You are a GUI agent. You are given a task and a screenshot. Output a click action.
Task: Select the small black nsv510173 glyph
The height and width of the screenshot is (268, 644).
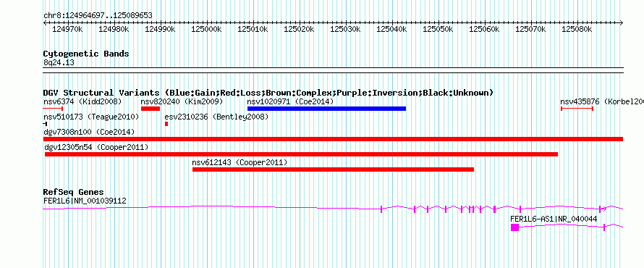[45, 124]
